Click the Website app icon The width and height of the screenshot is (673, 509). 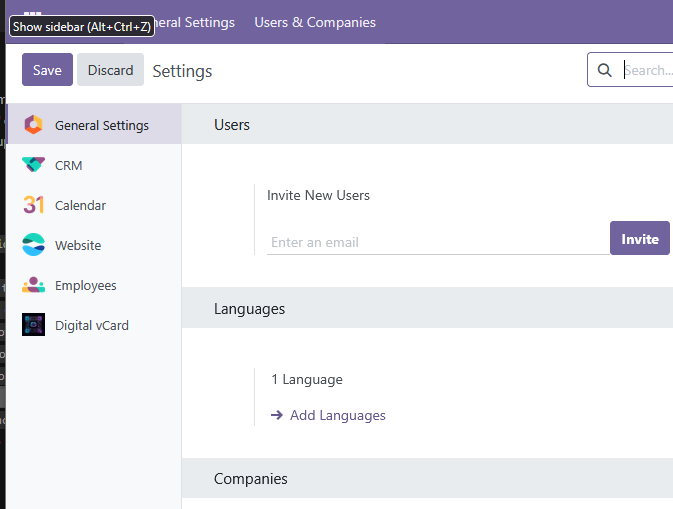click(33, 245)
